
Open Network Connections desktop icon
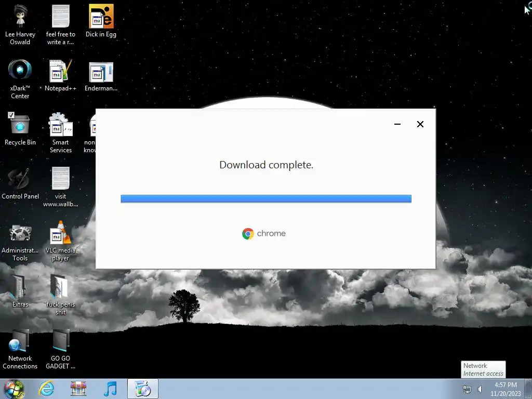(20, 350)
